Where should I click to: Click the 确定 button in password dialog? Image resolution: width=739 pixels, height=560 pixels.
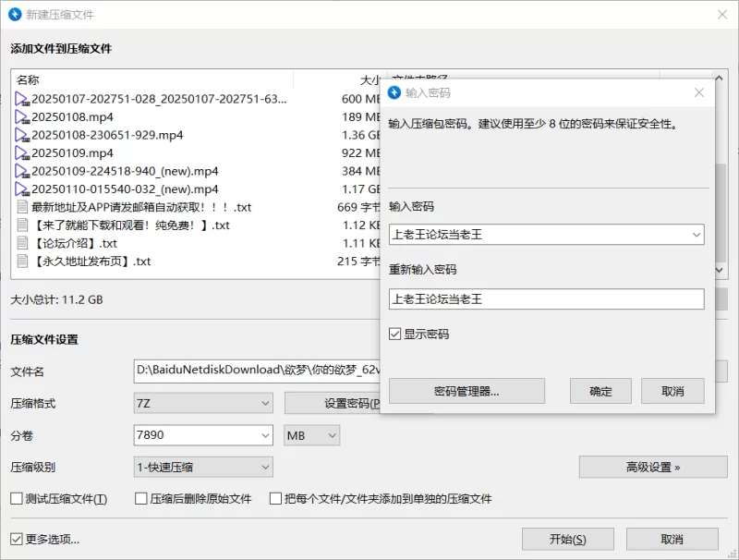coord(600,391)
